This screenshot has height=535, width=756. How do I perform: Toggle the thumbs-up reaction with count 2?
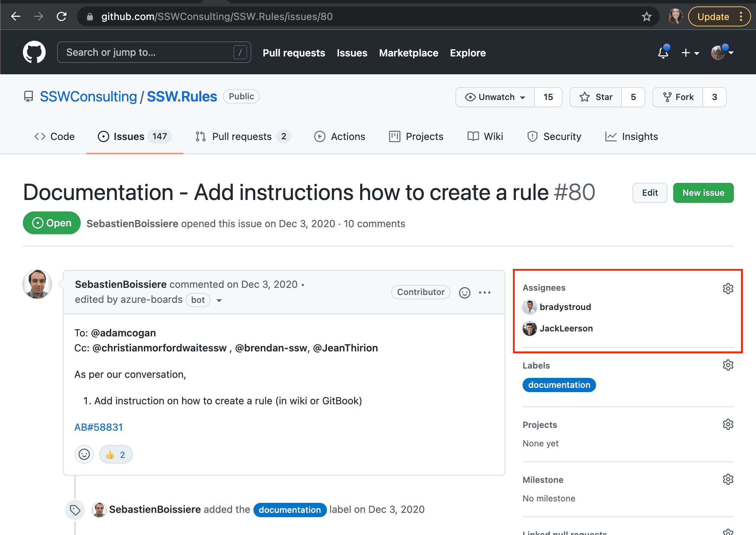pos(116,455)
